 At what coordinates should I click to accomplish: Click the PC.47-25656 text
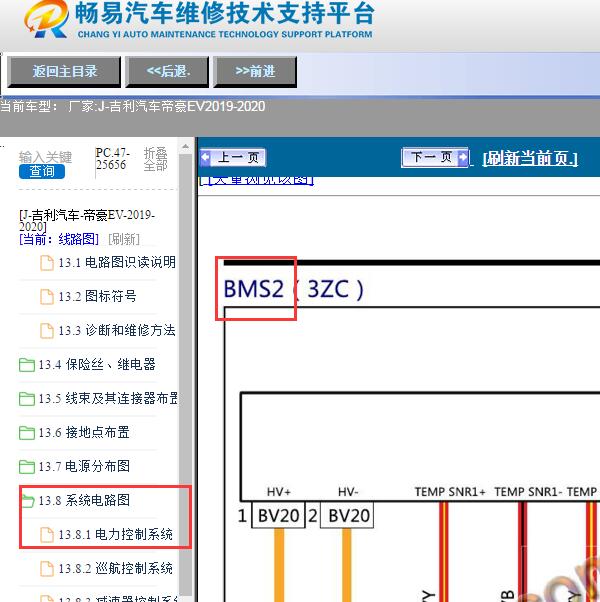click(112, 159)
